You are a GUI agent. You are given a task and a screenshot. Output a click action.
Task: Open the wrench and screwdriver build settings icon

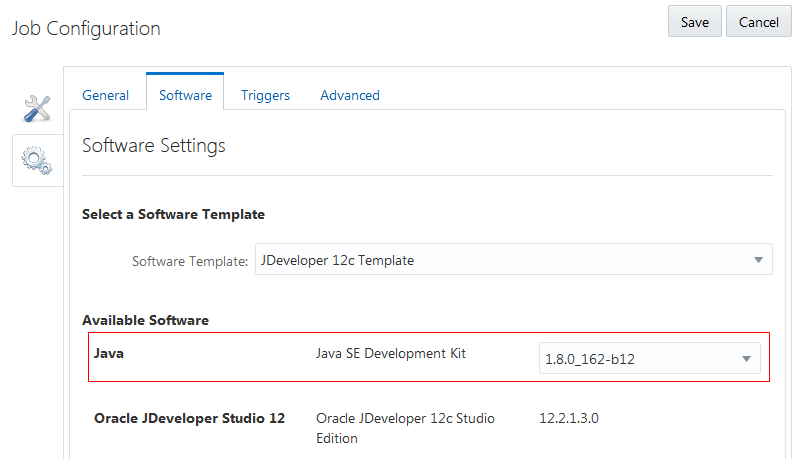(x=37, y=109)
